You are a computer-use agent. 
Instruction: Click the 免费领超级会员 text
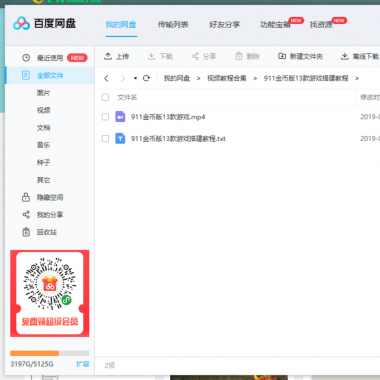50,321
